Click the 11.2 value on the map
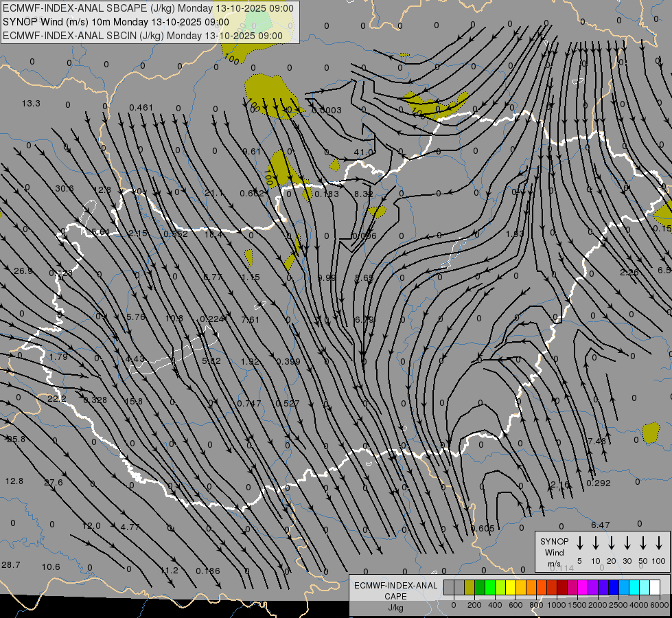 click(170, 571)
